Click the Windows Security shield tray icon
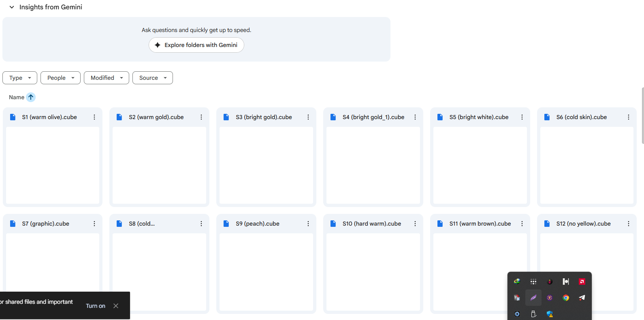This screenshot has width=644, height=320. click(550, 314)
